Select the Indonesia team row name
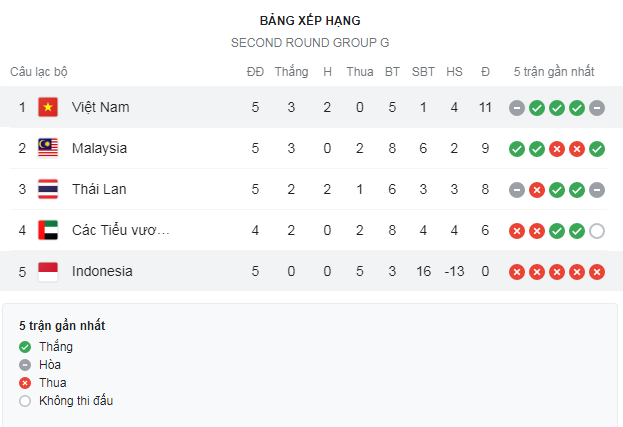This screenshot has width=623, height=427. pos(102,271)
